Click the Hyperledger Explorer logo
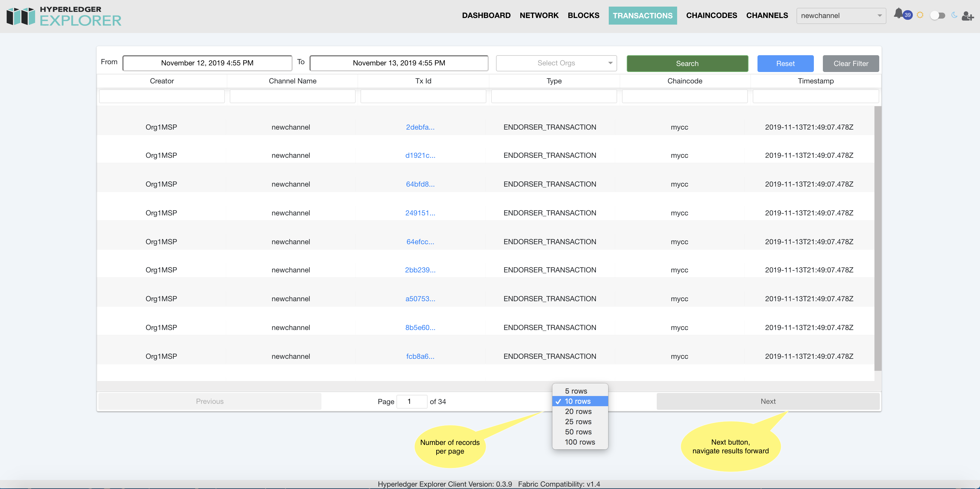Viewport: 980px width, 489px height. pyautogui.click(x=64, y=16)
